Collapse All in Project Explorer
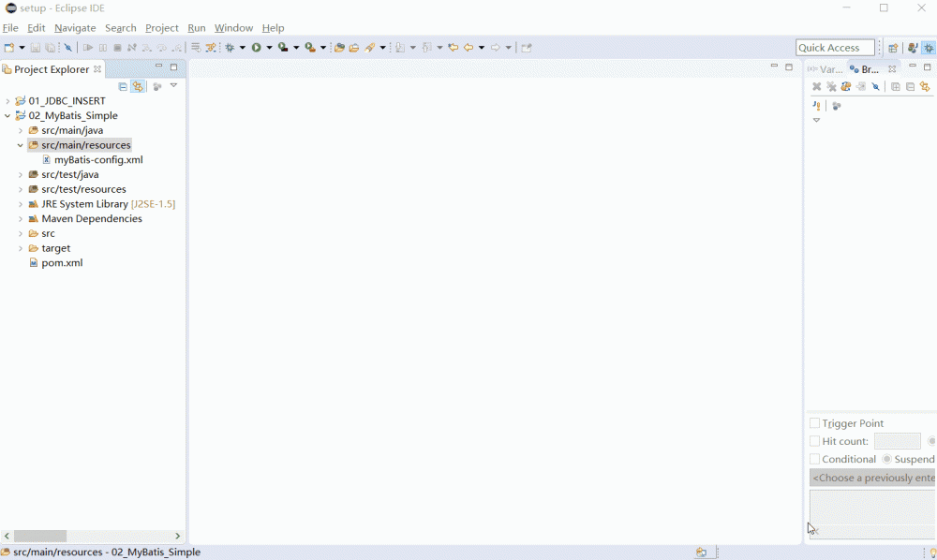Image resolution: width=937 pixels, height=560 pixels. coord(123,86)
